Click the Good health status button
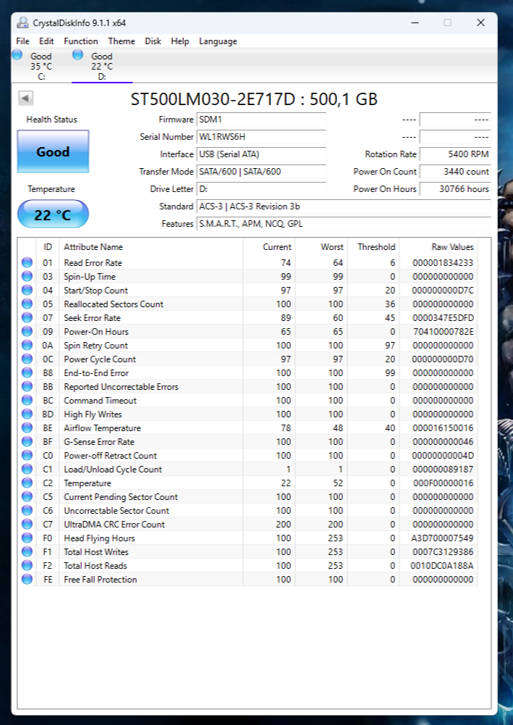The image size is (513, 725). pos(53,151)
